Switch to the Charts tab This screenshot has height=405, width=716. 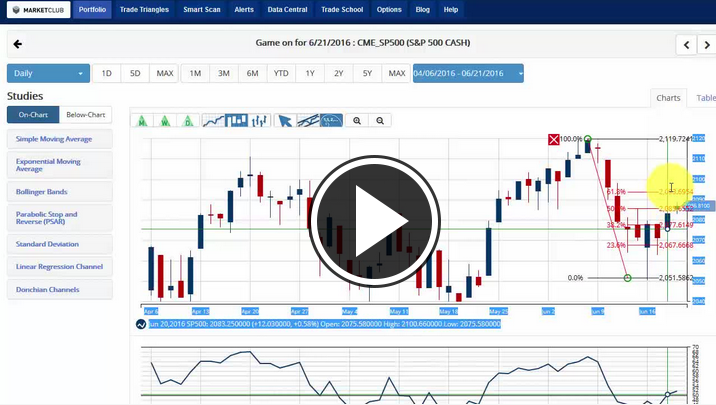(668, 98)
